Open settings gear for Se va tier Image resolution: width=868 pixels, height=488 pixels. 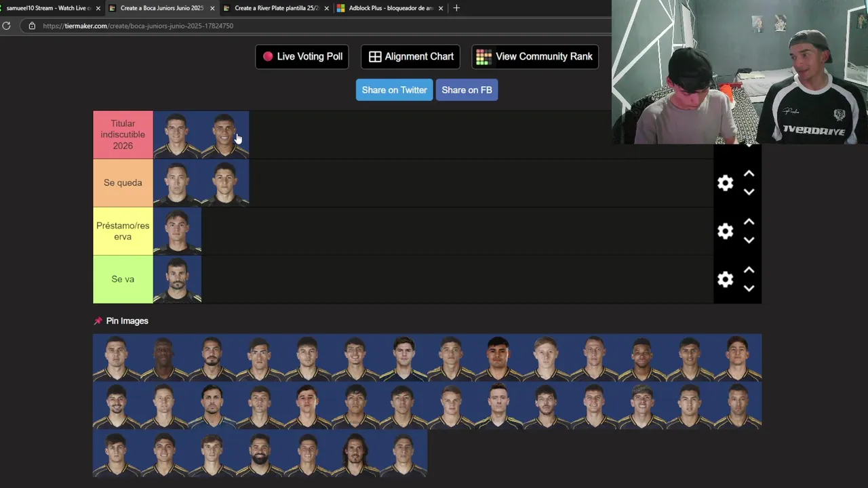(725, 279)
